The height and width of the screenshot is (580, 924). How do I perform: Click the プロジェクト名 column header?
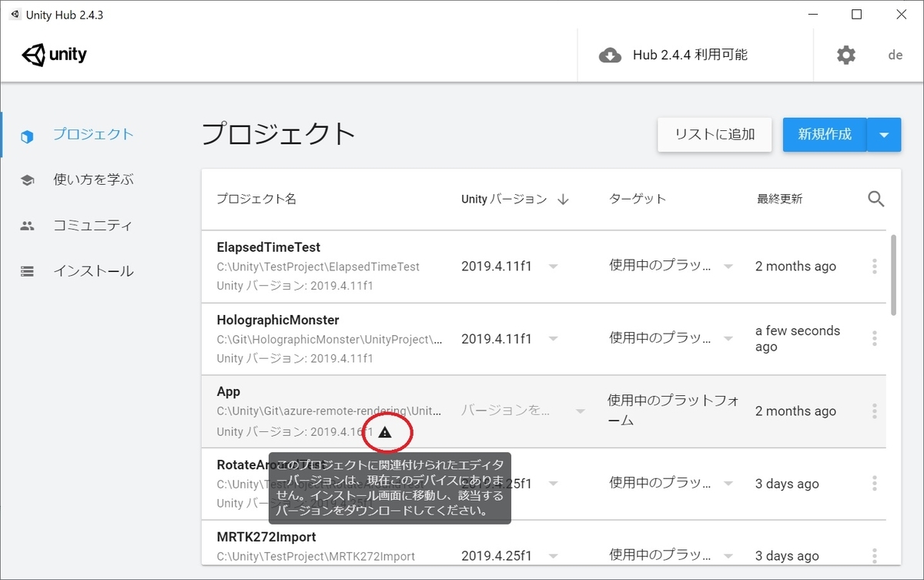click(256, 199)
